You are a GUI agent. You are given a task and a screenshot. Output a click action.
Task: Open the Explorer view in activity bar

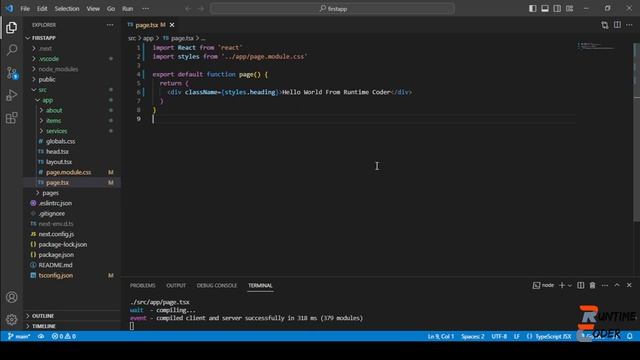pos(11,27)
